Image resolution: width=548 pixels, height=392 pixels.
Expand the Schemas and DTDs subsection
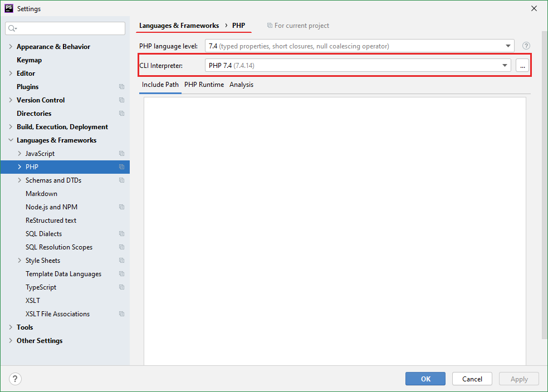point(19,180)
